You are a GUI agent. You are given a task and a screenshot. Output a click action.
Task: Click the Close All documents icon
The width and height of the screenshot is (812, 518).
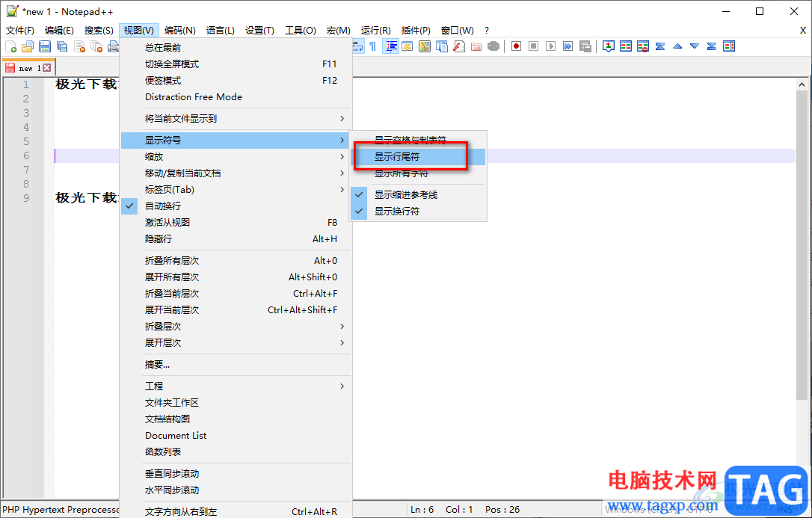pyautogui.click(x=97, y=46)
